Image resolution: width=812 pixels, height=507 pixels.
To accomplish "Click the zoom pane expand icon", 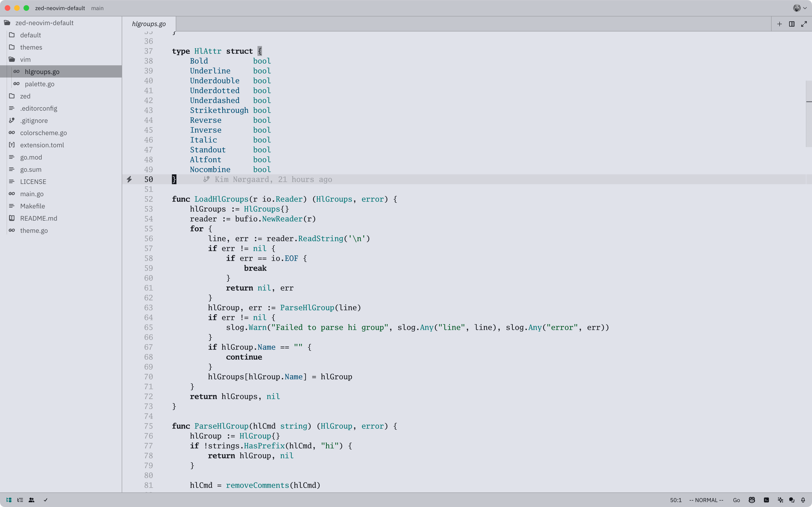I will coord(804,24).
